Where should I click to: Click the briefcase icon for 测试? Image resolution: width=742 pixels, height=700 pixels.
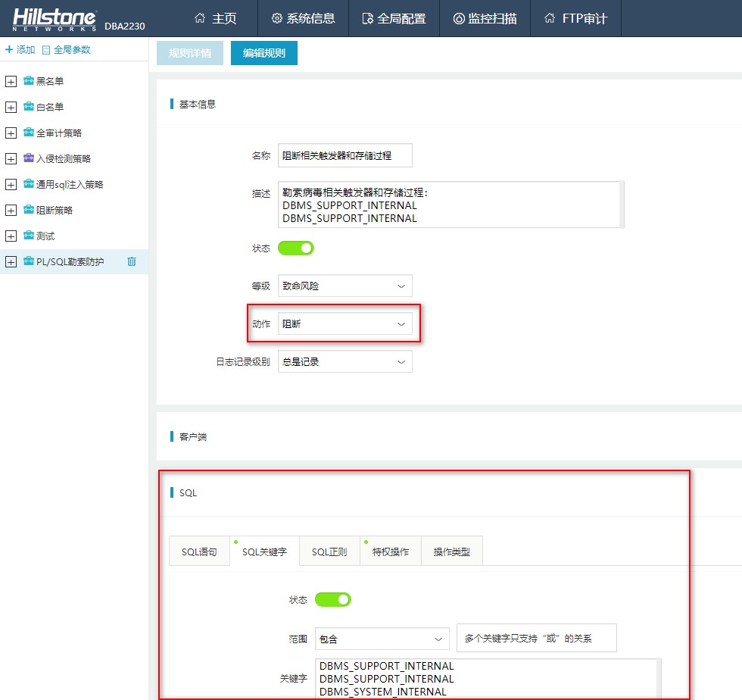(x=29, y=235)
